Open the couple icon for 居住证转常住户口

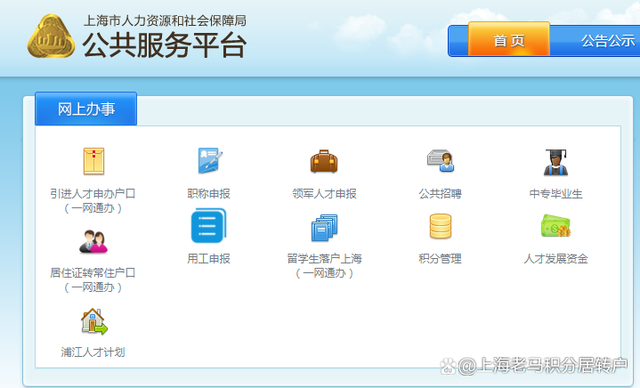tap(93, 242)
